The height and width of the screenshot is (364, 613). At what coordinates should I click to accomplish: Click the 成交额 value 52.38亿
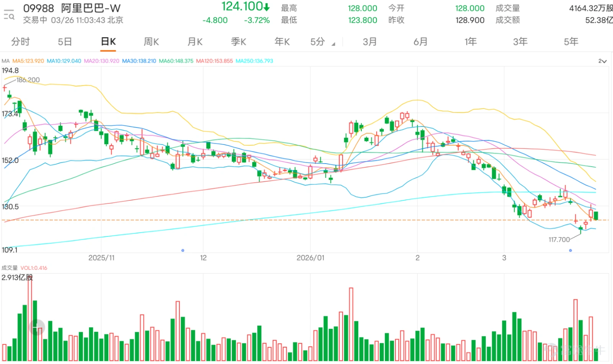tap(599, 20)
